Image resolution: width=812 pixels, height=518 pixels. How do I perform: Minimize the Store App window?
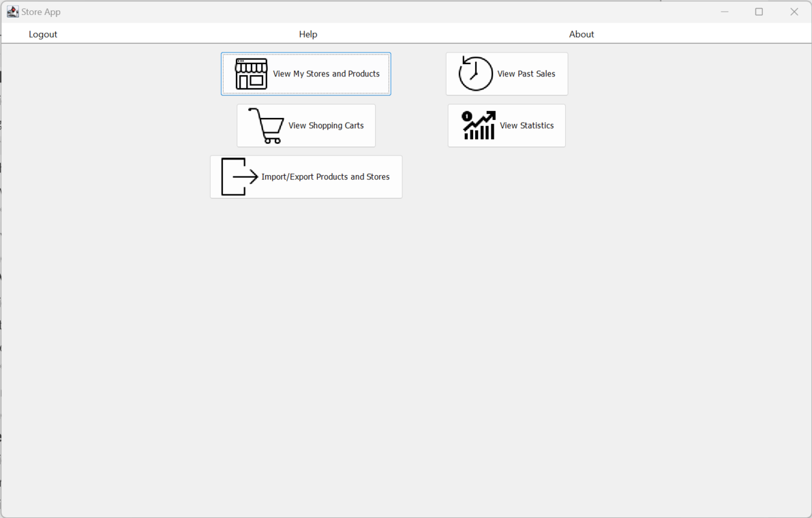point(725,12)
